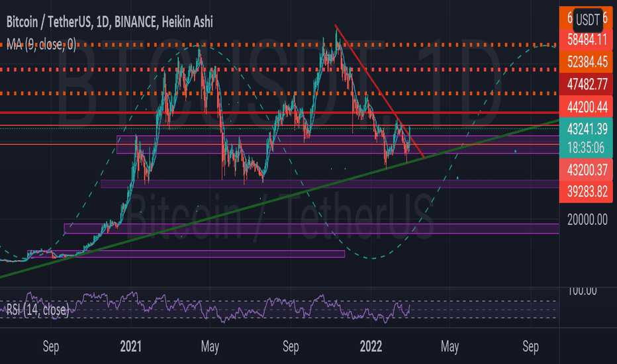The height and width of the screenshot is (364, 617).
Task: Click the 47482.77 price label
Action: [x=586, y=84]
